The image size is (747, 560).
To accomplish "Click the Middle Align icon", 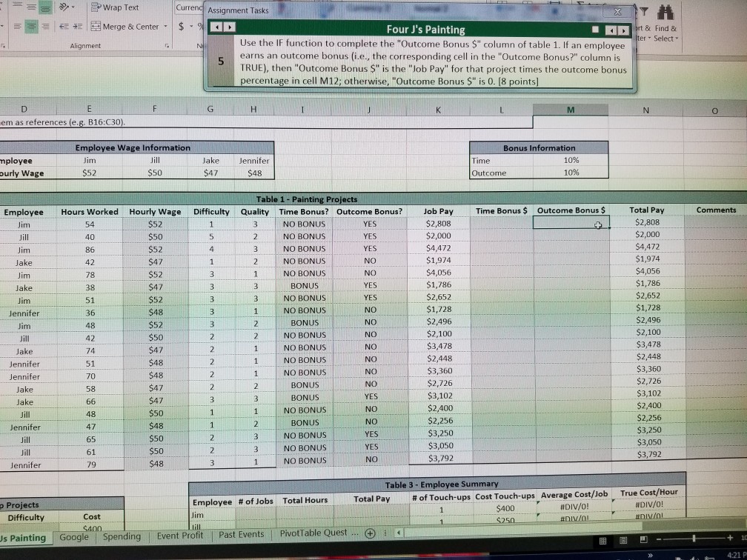I will click(x=31, y=7).
